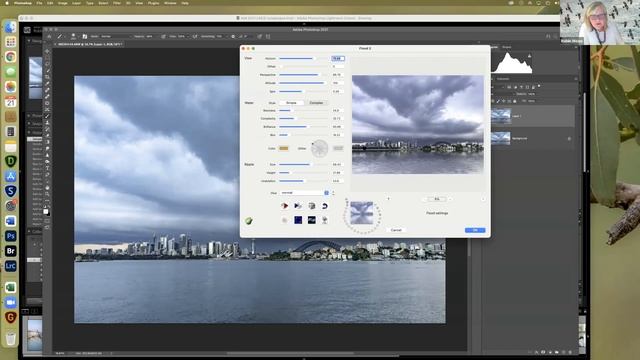Select the Background layer thumbnail
This screenshot has height=360, width=640.
(501, 138)
